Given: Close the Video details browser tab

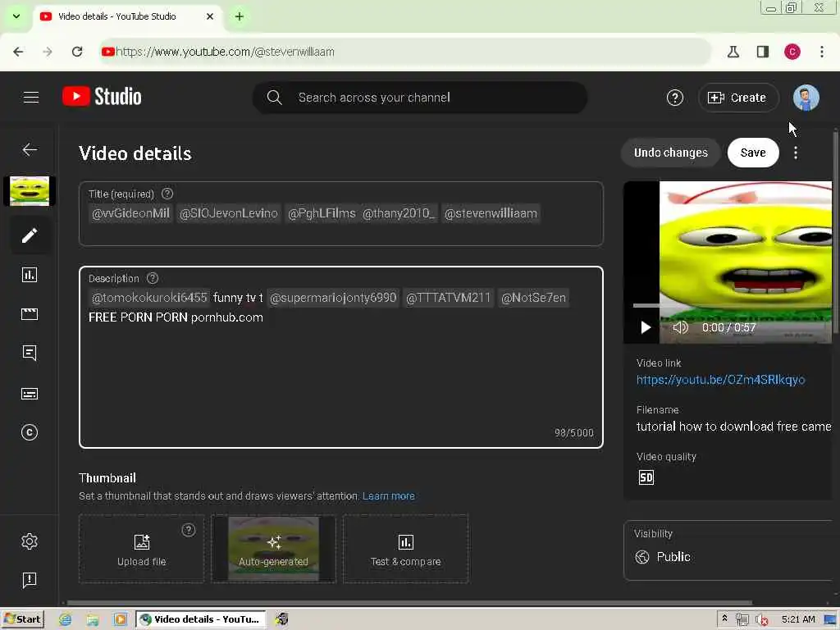Looking at the screenshot, I should (210, 16).
